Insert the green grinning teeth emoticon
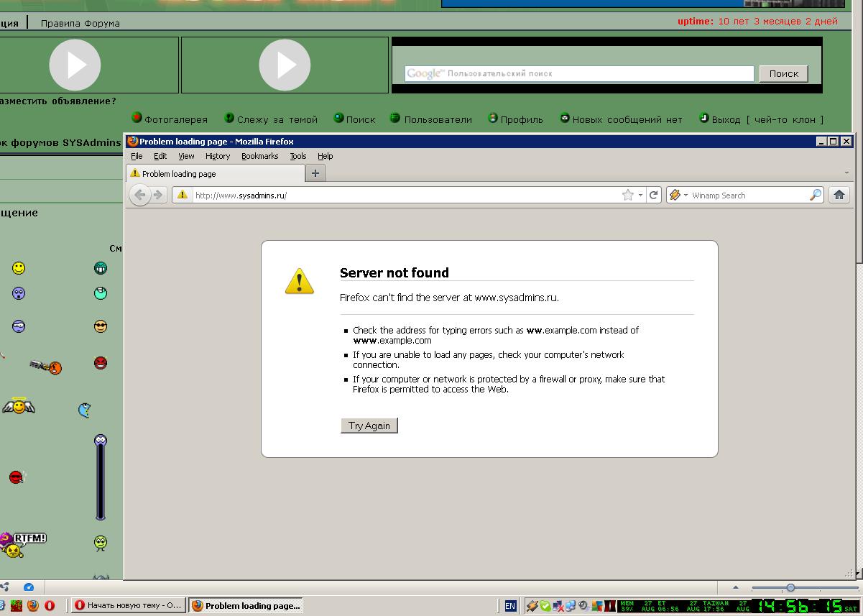Image resolution: width=863 pixels, height=616 pixels. [x=101, y=268]
